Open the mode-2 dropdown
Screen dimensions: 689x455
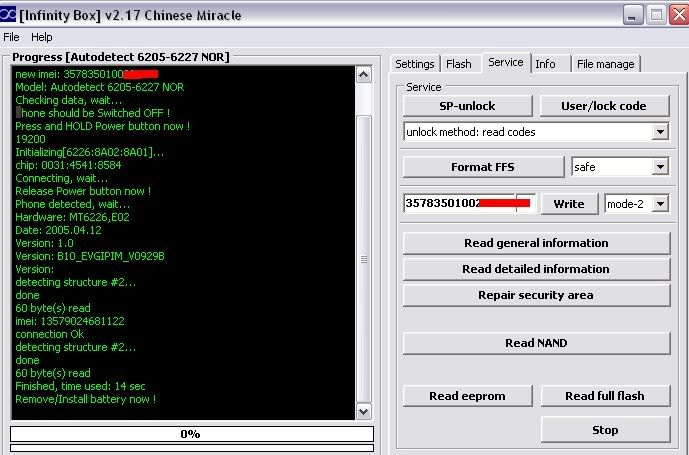(660, 204)
